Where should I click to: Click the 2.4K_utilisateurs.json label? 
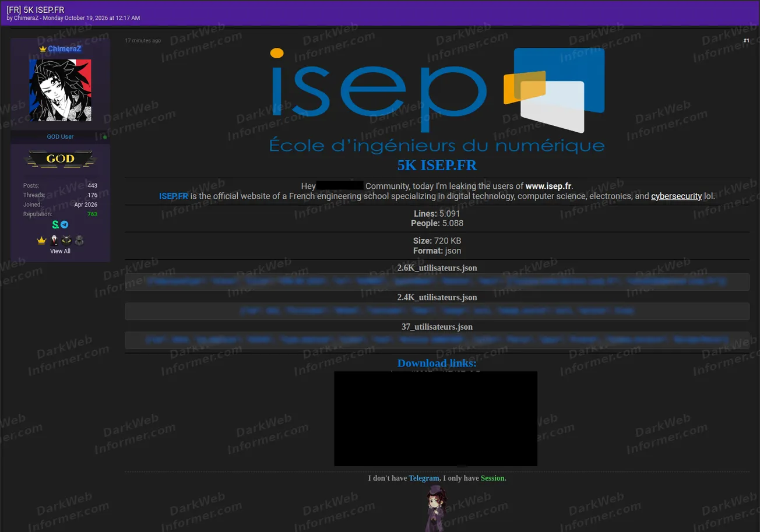(x=437, y=297)
